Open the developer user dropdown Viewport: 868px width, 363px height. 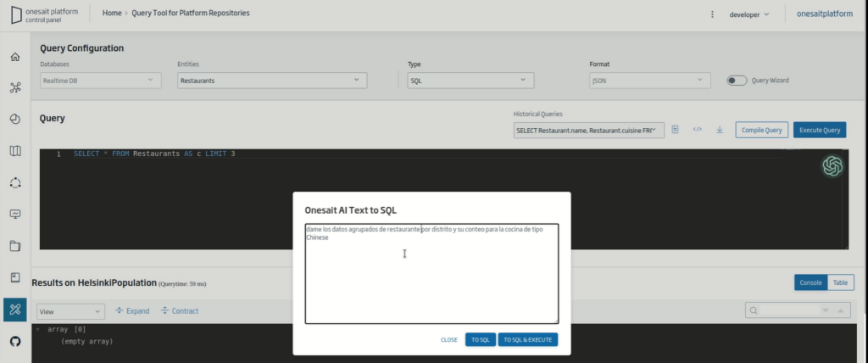click(x=749, y=14)
